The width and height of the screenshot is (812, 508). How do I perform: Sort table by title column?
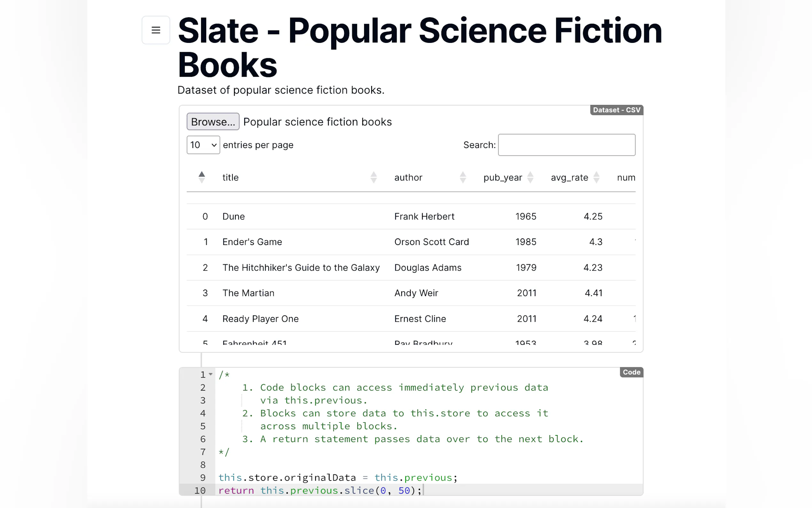point(230,178)
